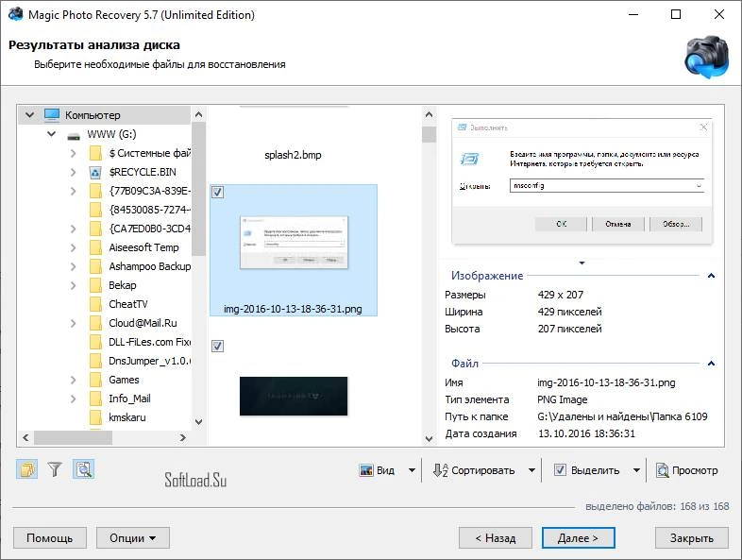Click the 13.10.2016 18:36:31 creation date

coord(586,433)
